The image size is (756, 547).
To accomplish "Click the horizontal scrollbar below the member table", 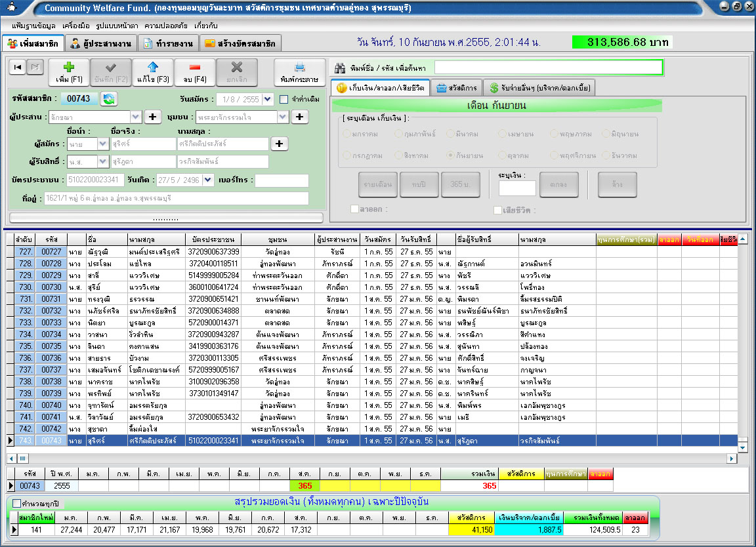I will click(374, 458).
